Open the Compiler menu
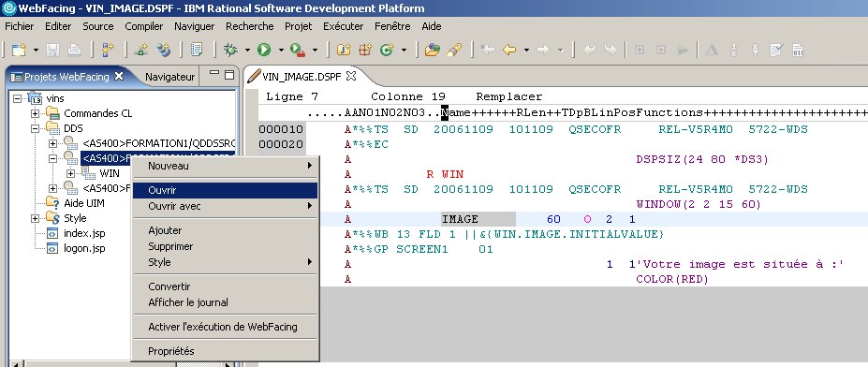 (x=144, y=26)
